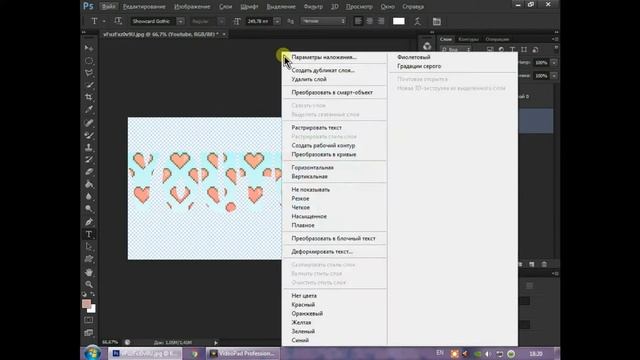The width and height of the screenshot is (640, 360).
Task: Select the Hand tool
Action: 89,272
